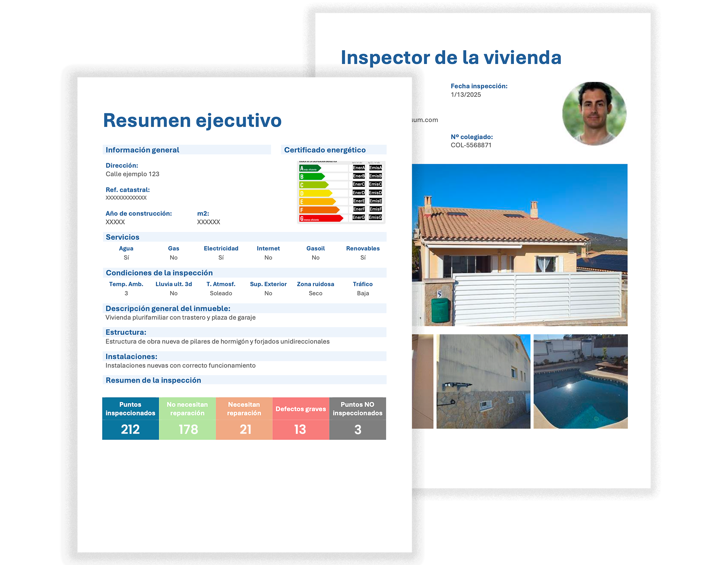Select the Defectos graves 13 tile
The width and height of the screenshot is (728, 565).
click(x=301, y=418)
